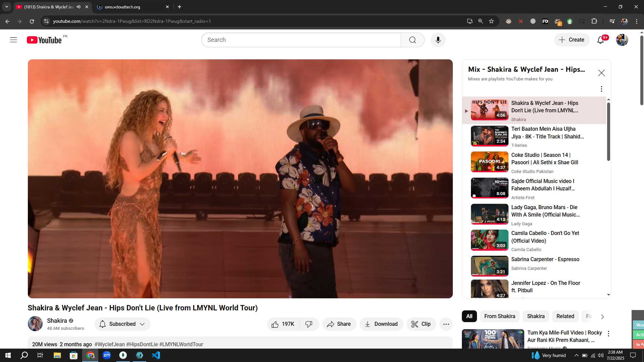
Task: Click the Download button
Action: pos(381,324)
